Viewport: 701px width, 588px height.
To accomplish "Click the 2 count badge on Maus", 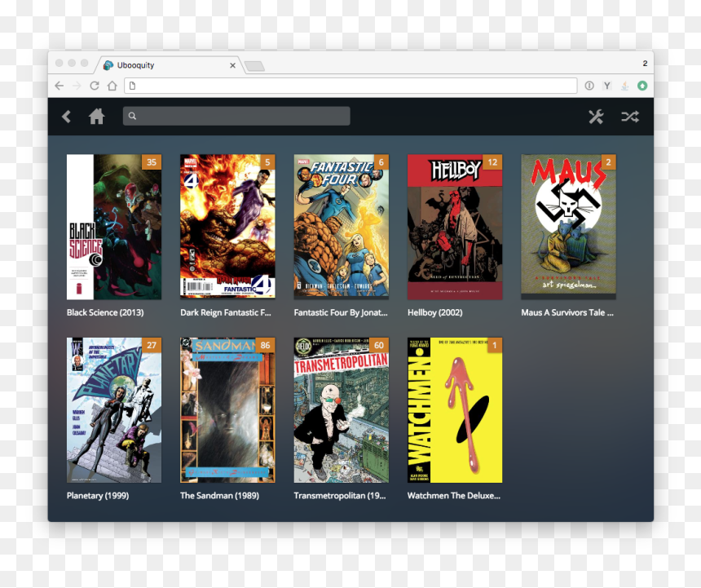I will click(608, 161).
